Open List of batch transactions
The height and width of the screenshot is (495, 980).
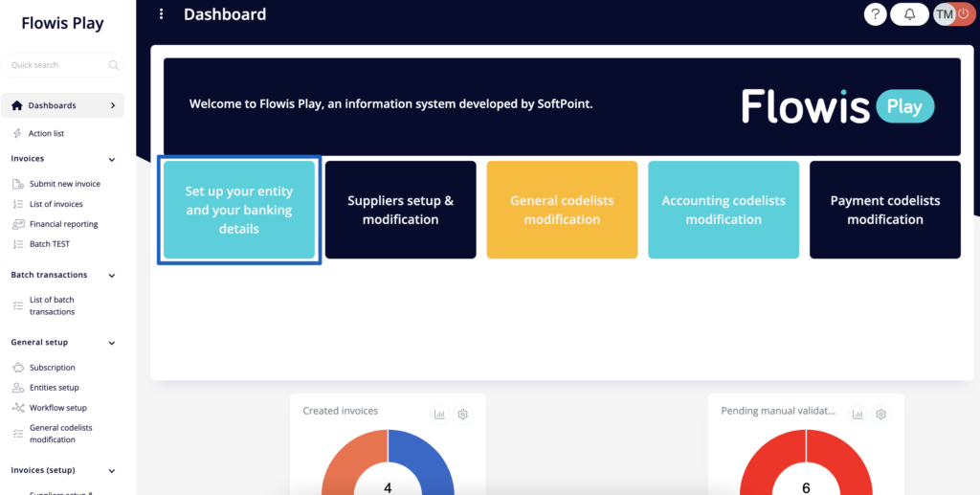(52, 305)
